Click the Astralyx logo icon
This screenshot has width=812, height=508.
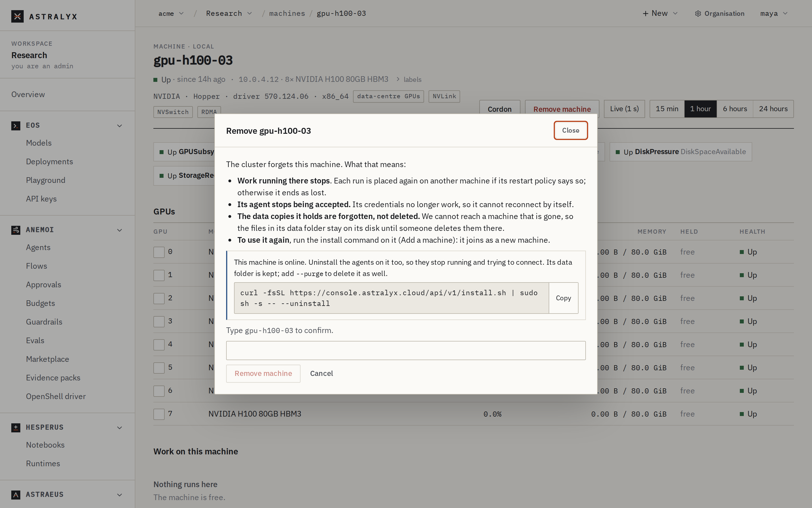pos(17,16)
